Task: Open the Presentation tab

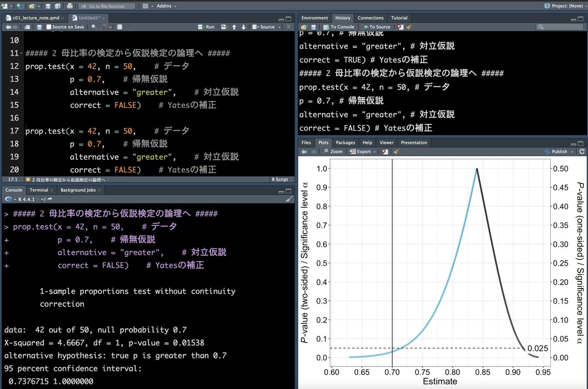Action: click(414, 143)
